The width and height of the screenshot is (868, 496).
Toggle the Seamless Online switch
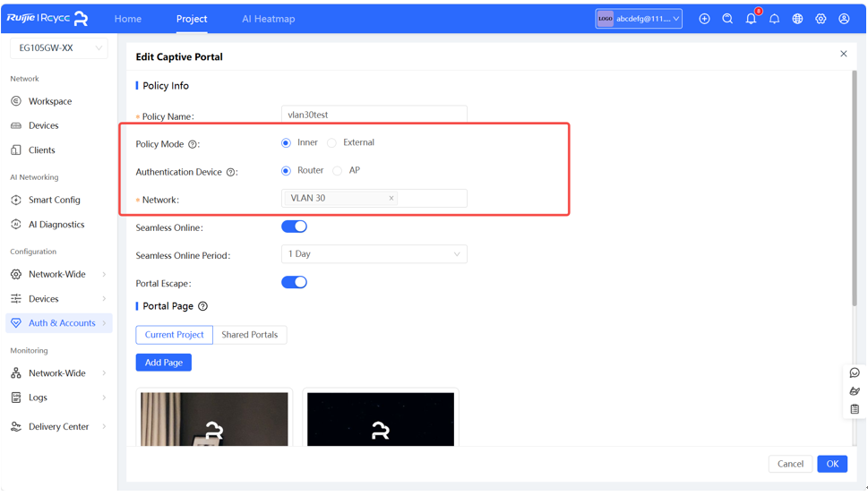coord(294,227)
